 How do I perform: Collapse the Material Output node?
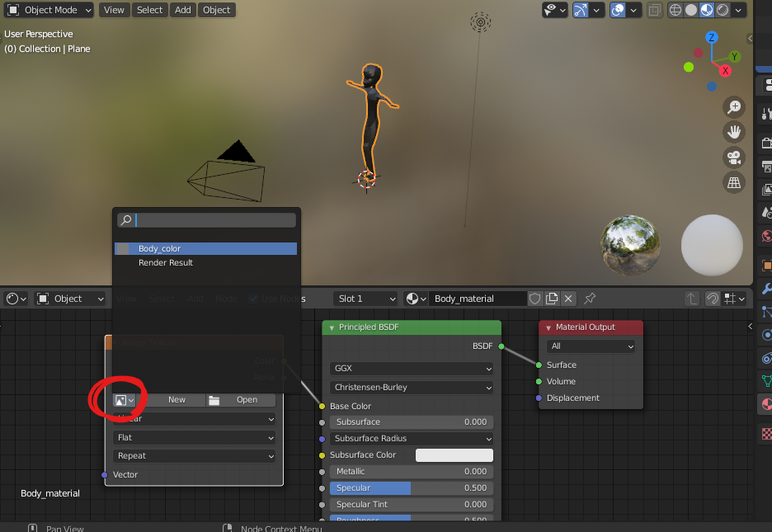pos(548,327)
